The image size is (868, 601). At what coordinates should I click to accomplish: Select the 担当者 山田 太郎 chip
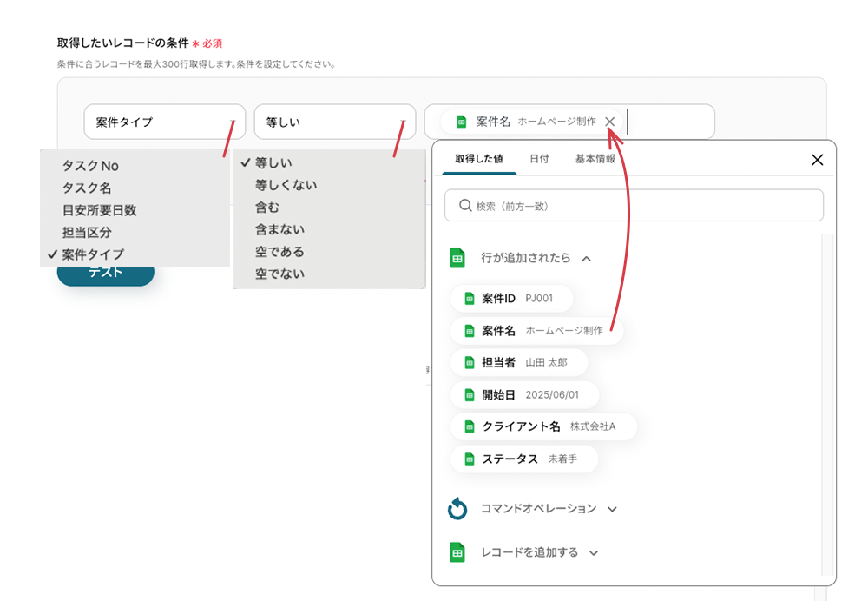pos(518,362)
